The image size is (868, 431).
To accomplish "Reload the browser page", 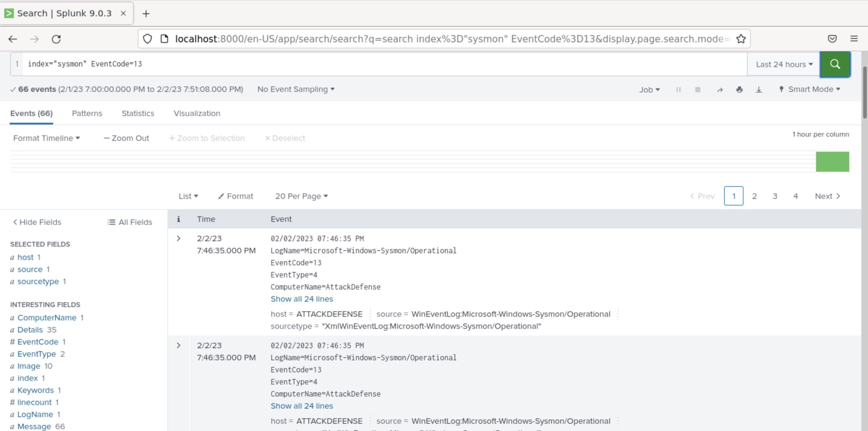I will pyautogui.click(x=56, y=39).
